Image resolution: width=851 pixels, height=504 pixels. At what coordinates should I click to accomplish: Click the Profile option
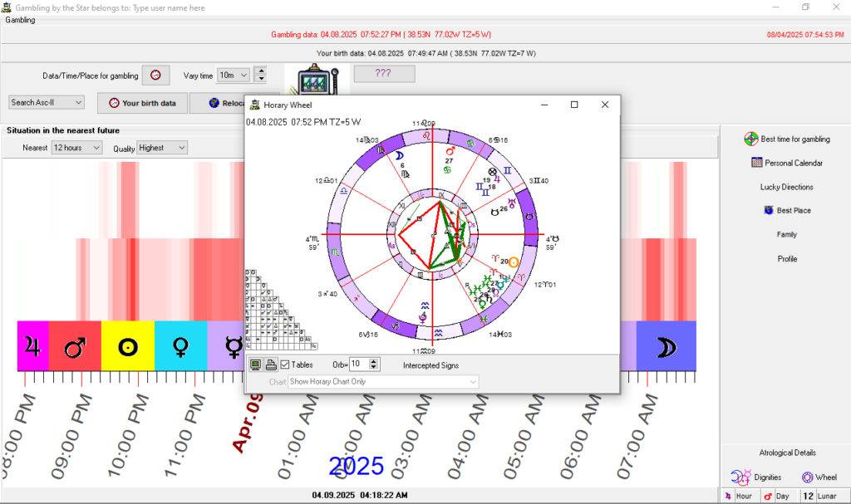click(787, 259)
